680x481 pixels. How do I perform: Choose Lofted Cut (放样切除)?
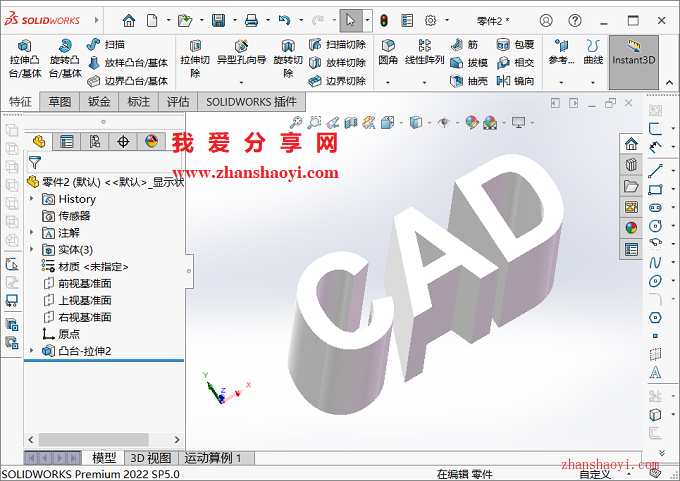coord(337,63)
